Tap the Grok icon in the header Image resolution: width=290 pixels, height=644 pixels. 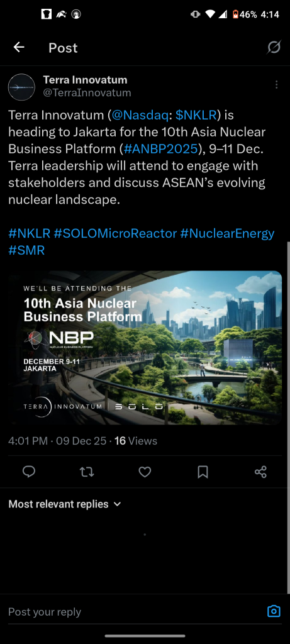274,48
